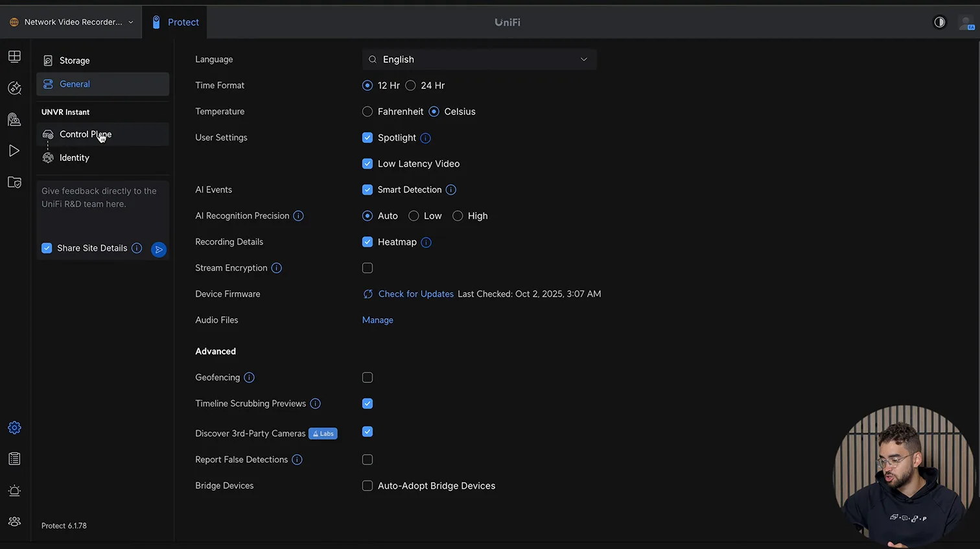Show info for AI Recognition Precision
Image resolution: width=980 pixels, height=549 pixels.
(x=298, y=216)
